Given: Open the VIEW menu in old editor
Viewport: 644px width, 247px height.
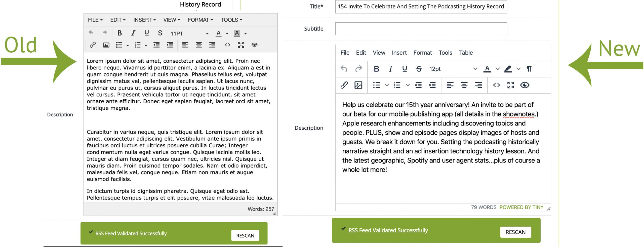Looking at the screenshot, I should click(x=172, y=20).
